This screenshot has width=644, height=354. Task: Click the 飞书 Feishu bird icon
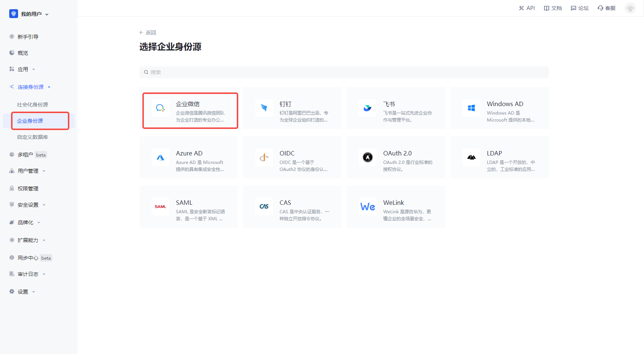pos(368,108)
